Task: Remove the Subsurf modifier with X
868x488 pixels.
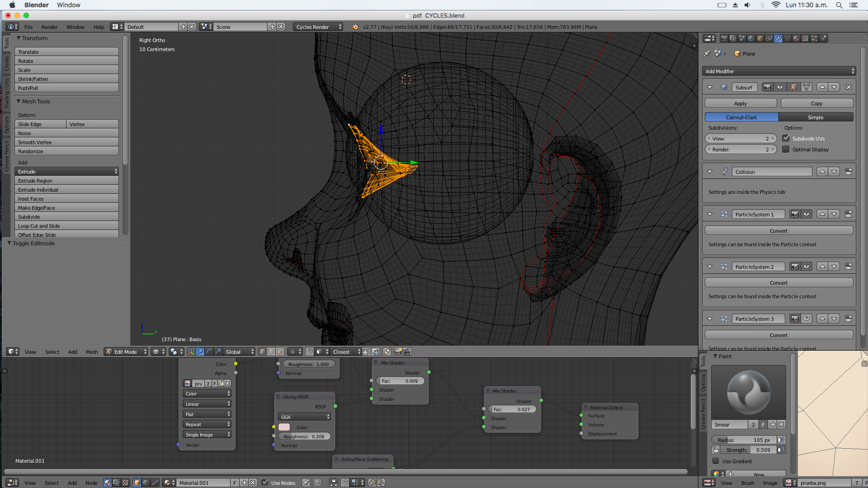Action: (849, 87)
